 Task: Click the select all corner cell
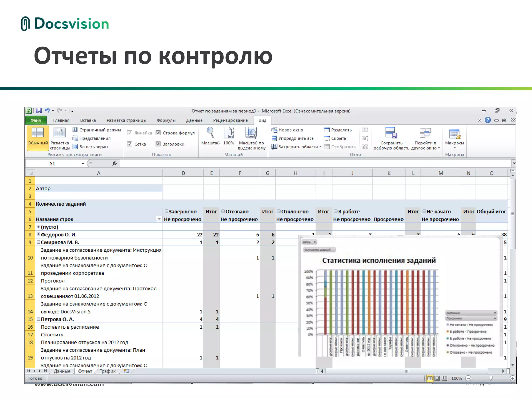tap(30, 173)
